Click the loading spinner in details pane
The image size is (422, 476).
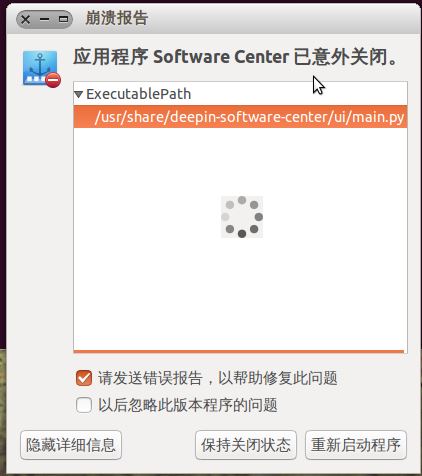(x=242, y=217)
